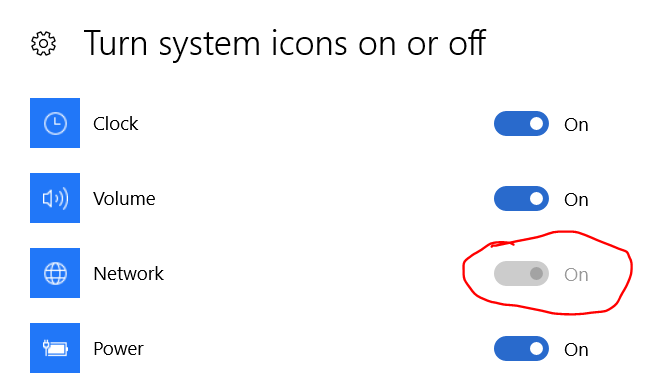
Task: Click the grey knob on the Network switch
Action: pos(536,273)
